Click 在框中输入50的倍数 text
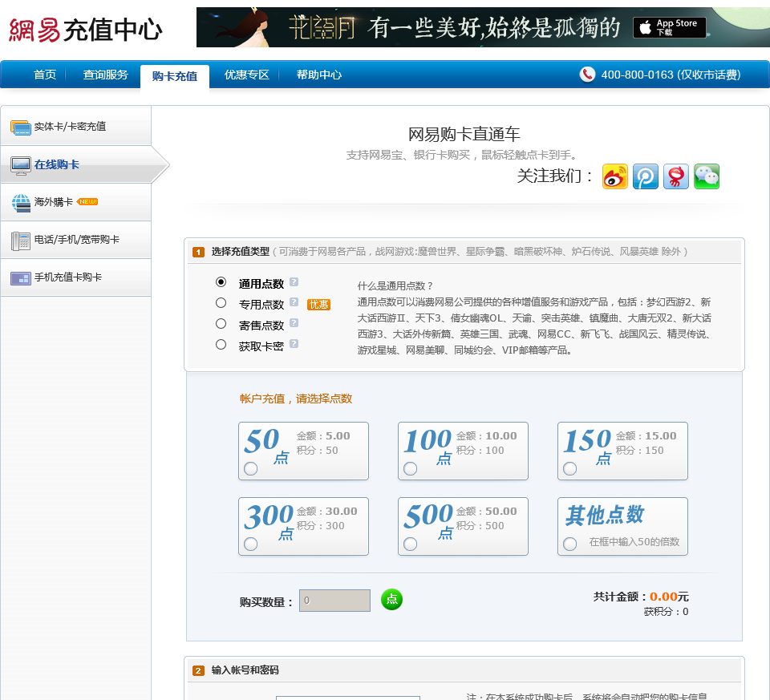 pos(634,541)
